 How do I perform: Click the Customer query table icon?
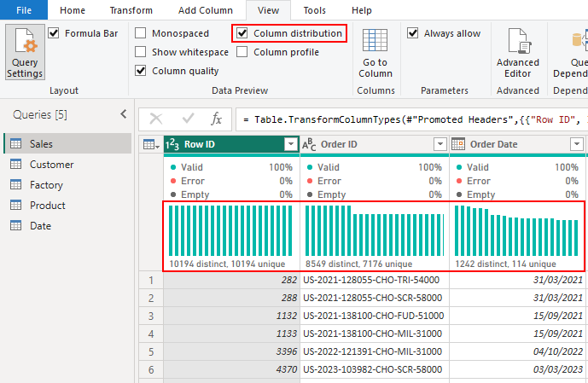(15, 164)
